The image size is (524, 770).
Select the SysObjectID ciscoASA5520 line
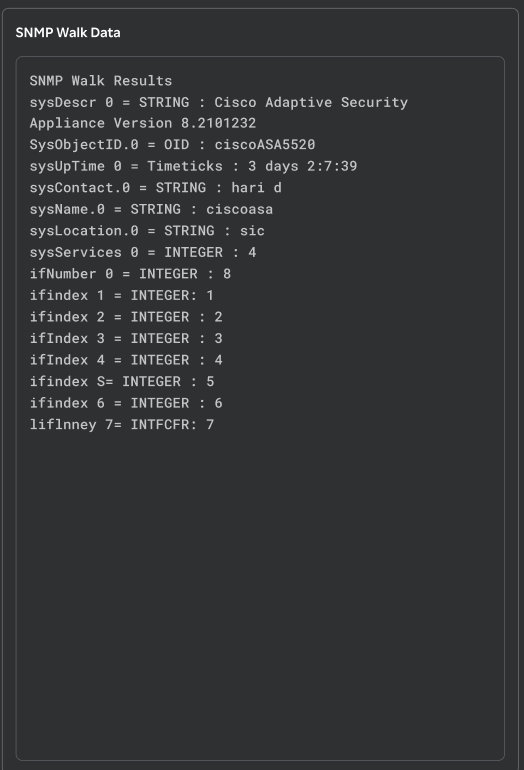tap(172, 144)
